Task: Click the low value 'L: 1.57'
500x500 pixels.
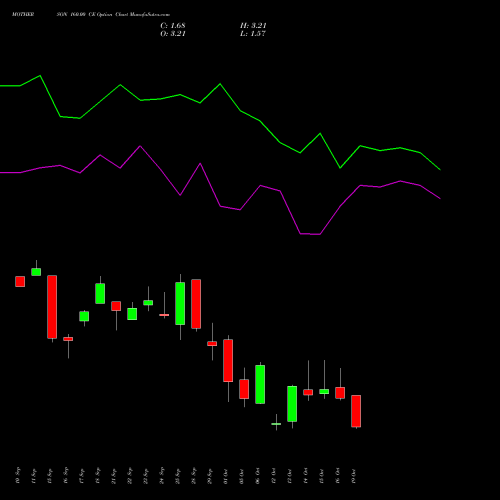Action: 253,34
